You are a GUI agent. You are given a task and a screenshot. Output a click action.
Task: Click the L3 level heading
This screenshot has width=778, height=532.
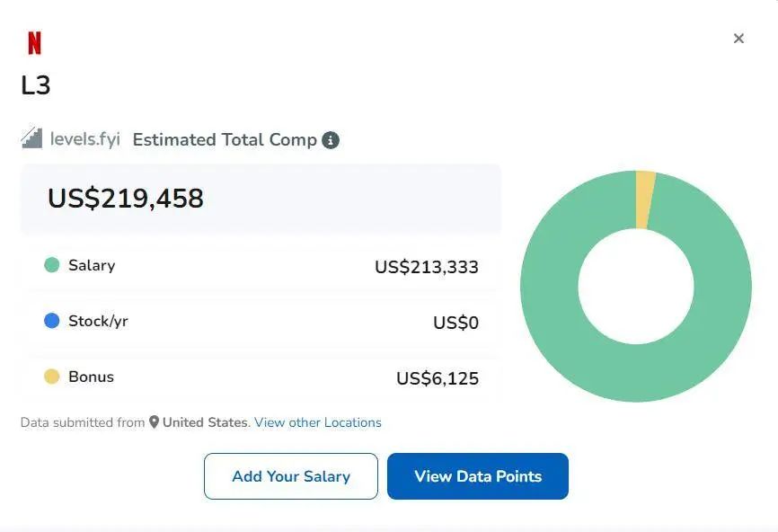36,86
